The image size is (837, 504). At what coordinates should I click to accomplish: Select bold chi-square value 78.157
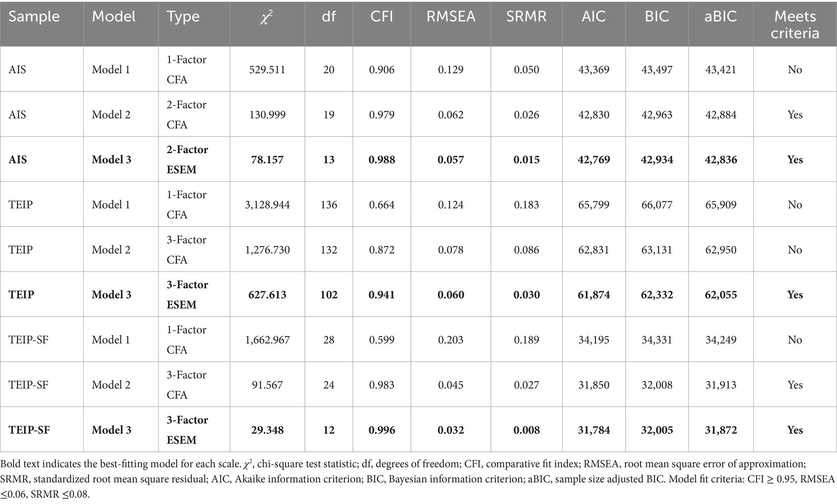pos(267,160)
